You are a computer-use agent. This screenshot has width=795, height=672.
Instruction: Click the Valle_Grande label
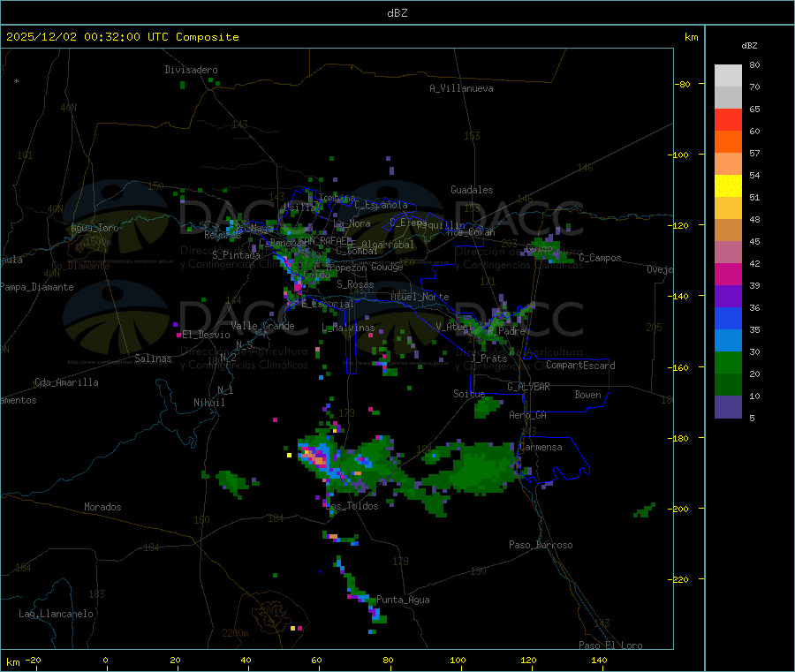click(x=262, y=326)
